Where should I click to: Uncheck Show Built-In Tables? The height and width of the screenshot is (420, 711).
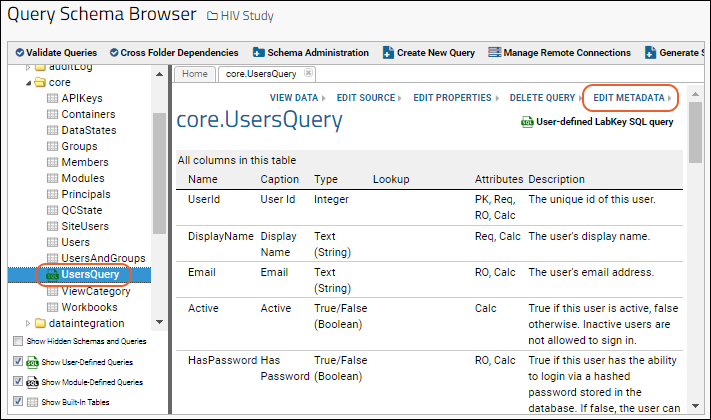[18, 401]
